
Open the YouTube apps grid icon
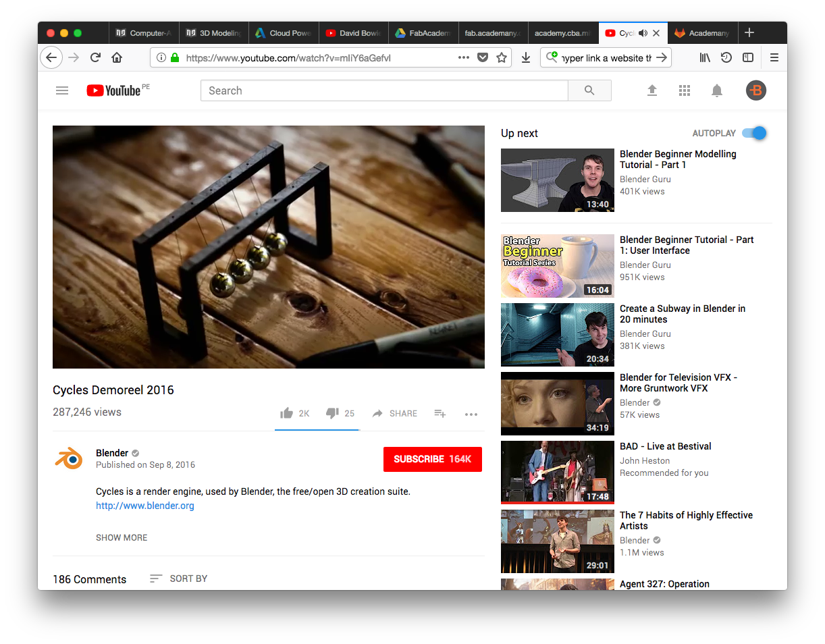(x=685, y=90)
